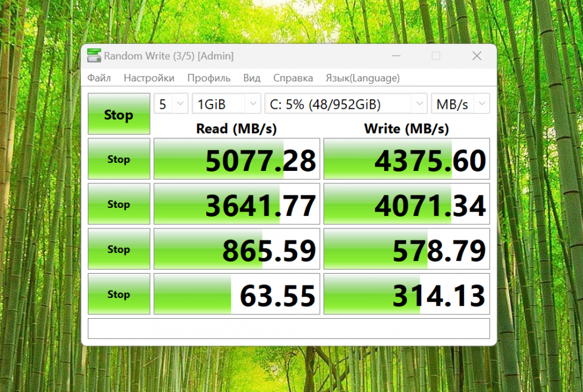The height and width of the screenshot is (392, 583).
Task: Select the read result 3641.77
Action: (x=237, y=204)
